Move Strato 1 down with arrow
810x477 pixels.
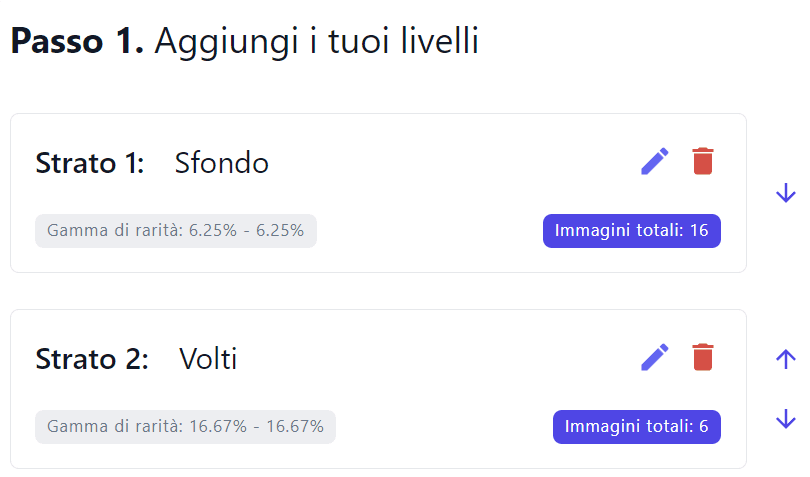pos(786,193)
